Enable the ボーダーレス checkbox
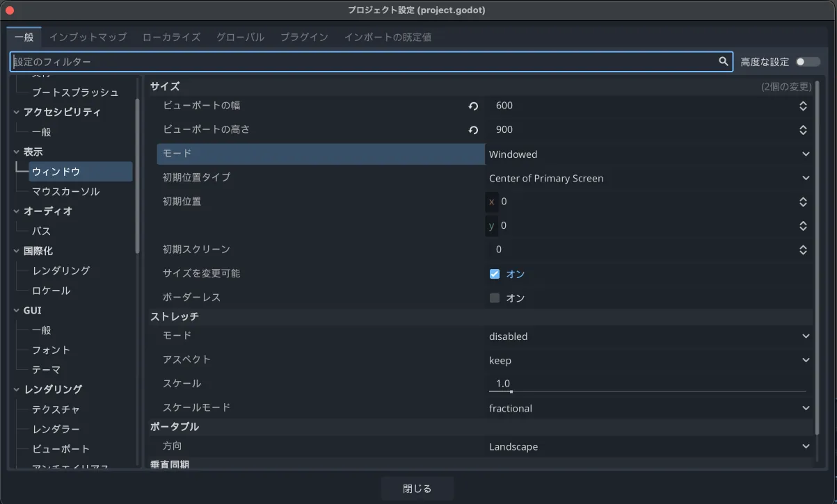The height and width of the screenshot is (504, 837). click(x=495, y=298)
